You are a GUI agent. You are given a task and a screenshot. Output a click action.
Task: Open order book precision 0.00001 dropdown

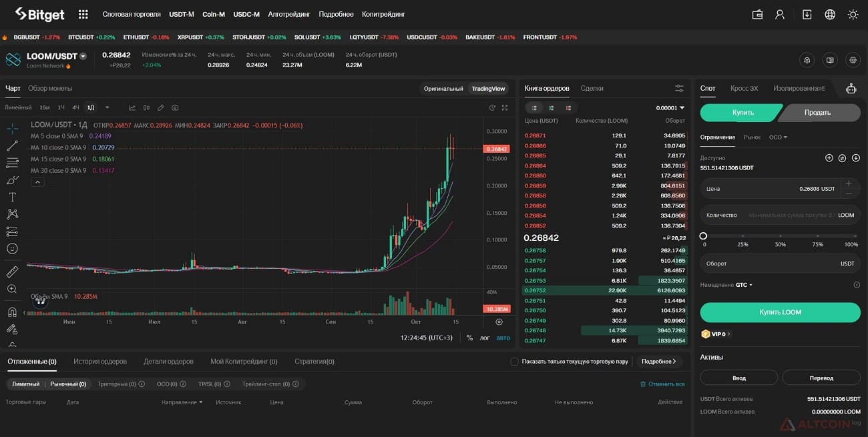[x=670, y=107]
